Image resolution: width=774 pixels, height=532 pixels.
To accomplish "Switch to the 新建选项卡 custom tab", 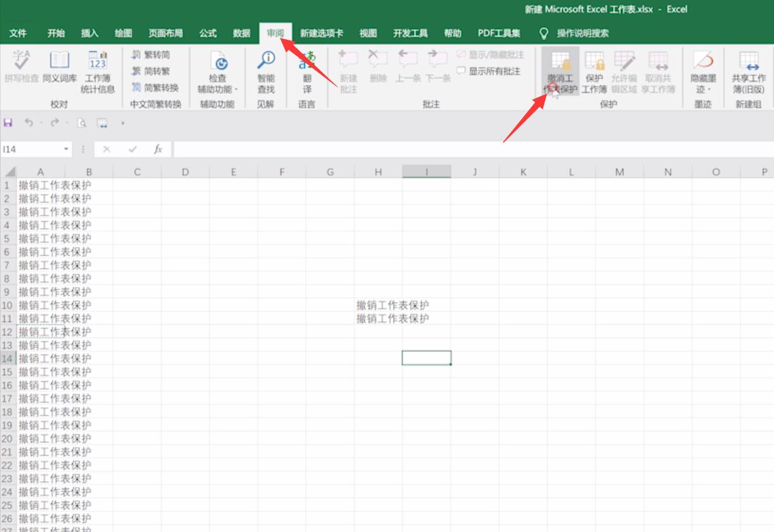I will (x=322, y=33).
